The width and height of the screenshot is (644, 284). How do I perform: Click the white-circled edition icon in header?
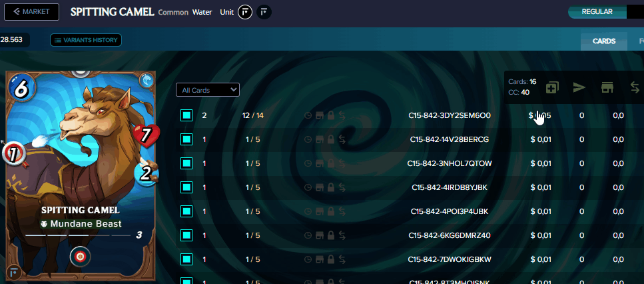point(245,12)
